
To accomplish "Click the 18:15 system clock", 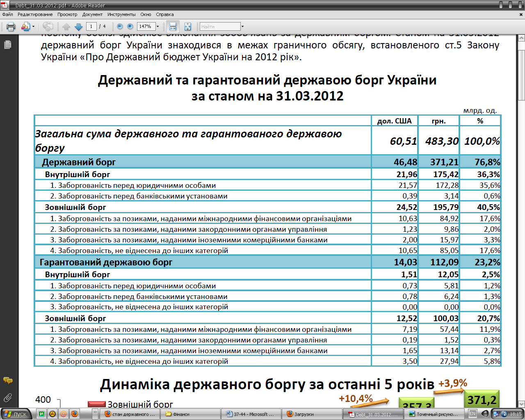I will click(x=516, y=414).
